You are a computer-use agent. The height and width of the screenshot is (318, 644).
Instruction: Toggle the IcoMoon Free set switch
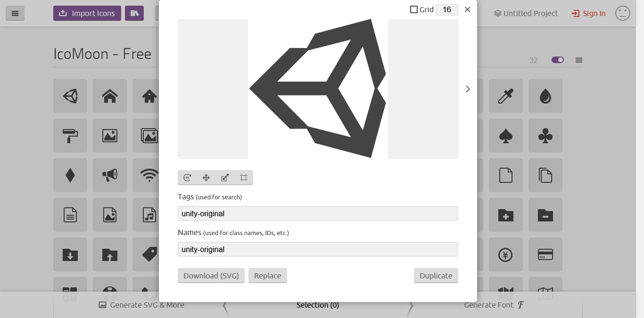[x=558, y=60]
